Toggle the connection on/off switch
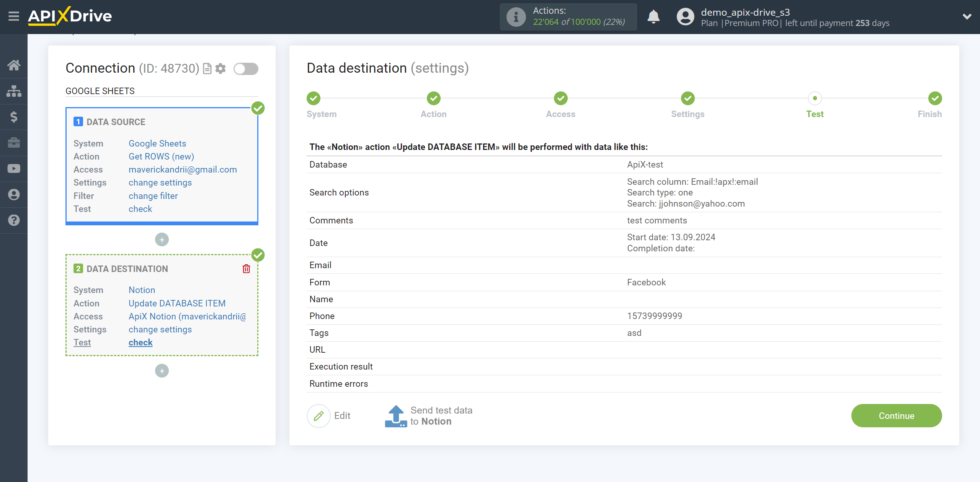980x482 pixels. [246, 69]
